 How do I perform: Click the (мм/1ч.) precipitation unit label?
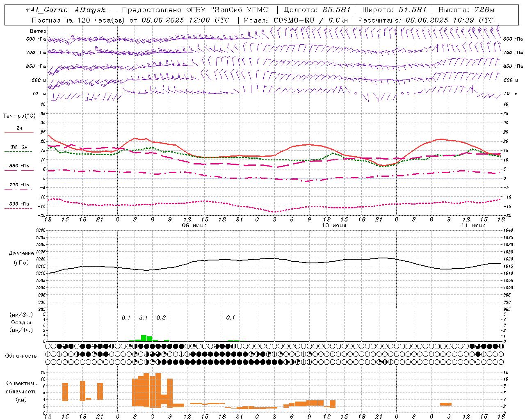click(21, 330)
